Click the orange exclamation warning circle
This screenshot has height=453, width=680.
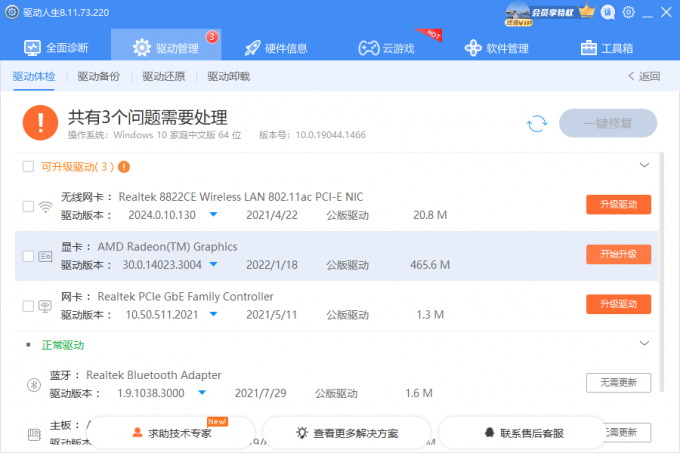40,123
